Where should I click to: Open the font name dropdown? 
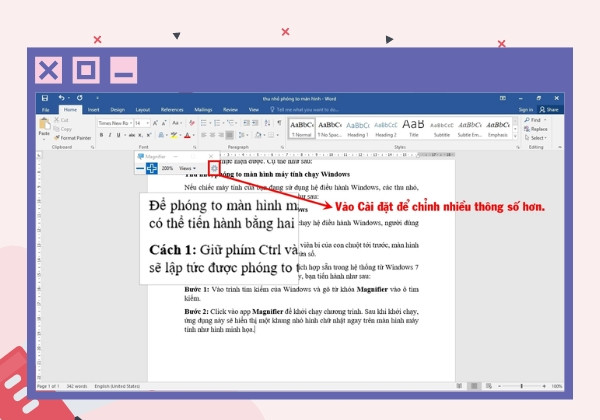tap(130, 123)
